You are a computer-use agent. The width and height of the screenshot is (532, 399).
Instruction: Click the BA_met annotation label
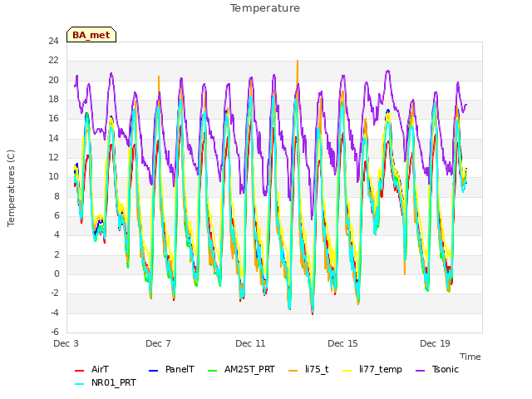pos(91,35)
